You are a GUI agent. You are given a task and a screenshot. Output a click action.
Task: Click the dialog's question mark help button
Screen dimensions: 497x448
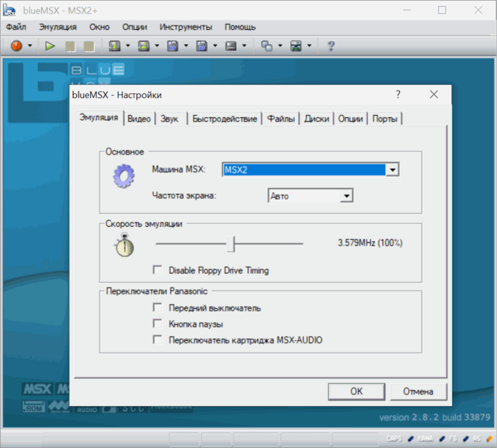tap(398, 95)
